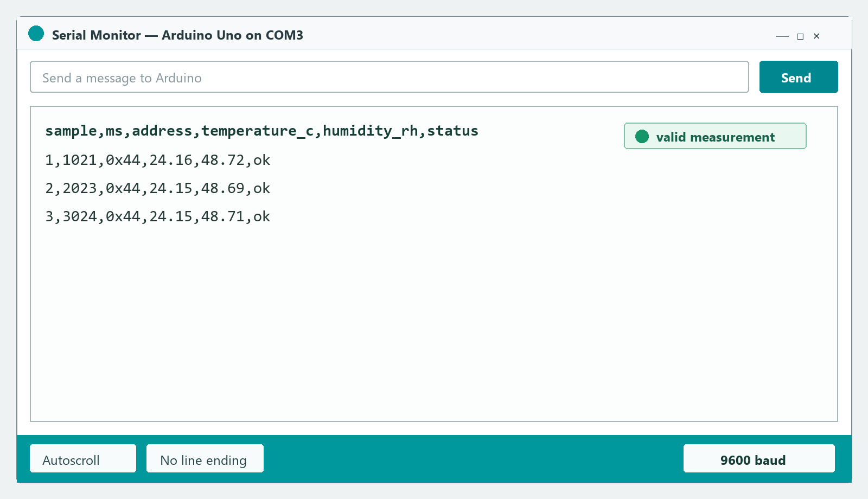Maximize the Serial Monitor window
The height and width of the screenshot is (499, 868).
[x=800, y=36]
